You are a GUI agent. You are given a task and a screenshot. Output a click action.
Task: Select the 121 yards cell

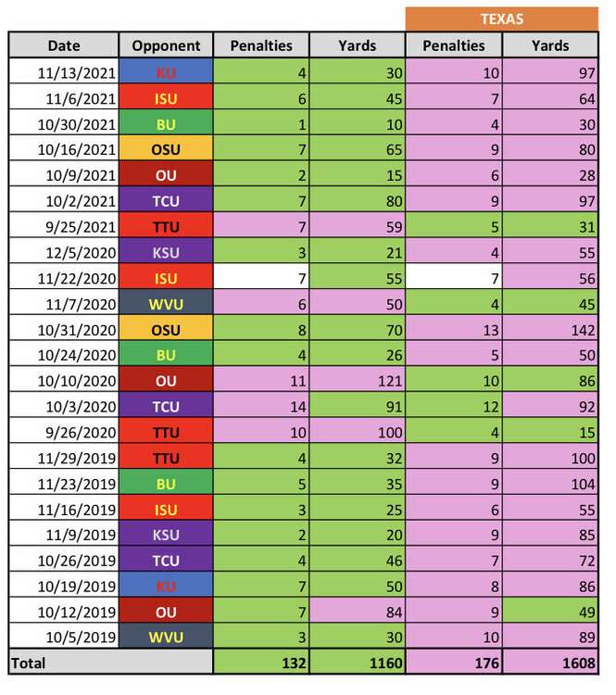tap(357, 379)
